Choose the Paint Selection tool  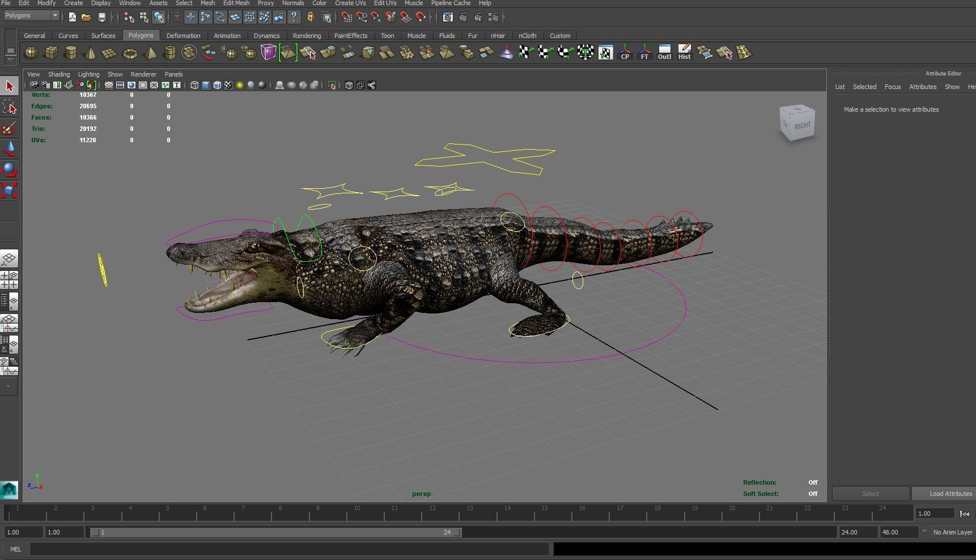pos(10,128)
